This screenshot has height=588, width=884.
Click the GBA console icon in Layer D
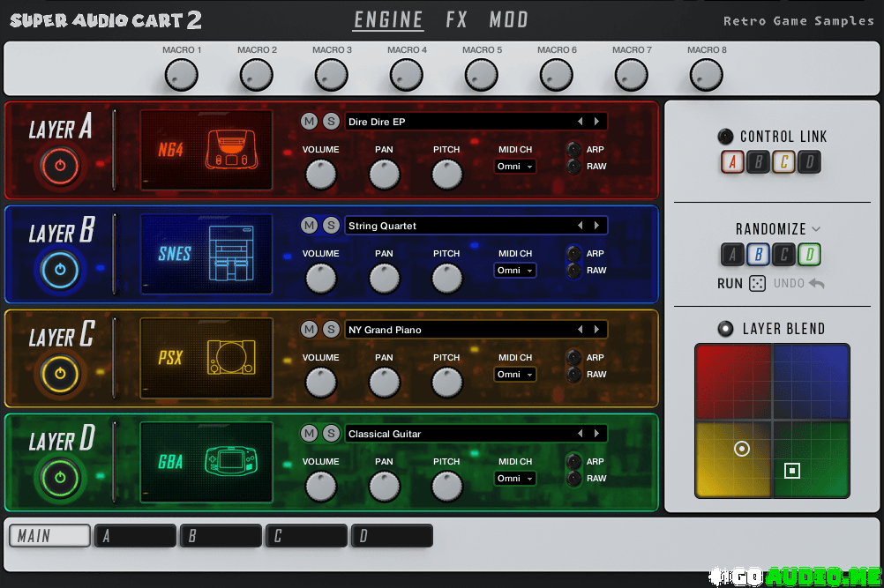[230, 462]
